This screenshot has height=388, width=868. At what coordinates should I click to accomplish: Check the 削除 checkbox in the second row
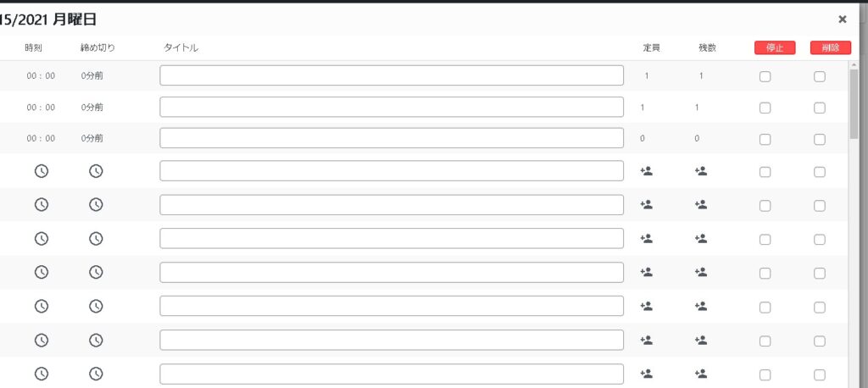[820, 108]
